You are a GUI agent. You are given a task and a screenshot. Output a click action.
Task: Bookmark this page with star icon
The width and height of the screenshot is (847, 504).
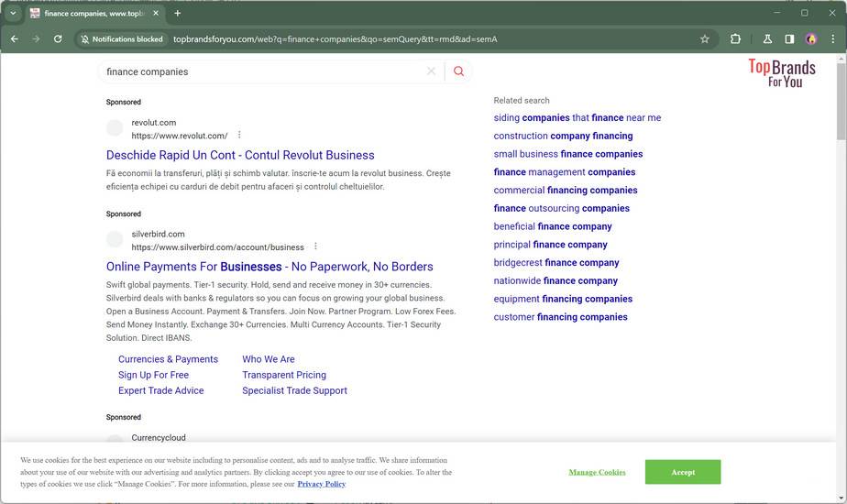pyautogui.click(x=705, y=39)
